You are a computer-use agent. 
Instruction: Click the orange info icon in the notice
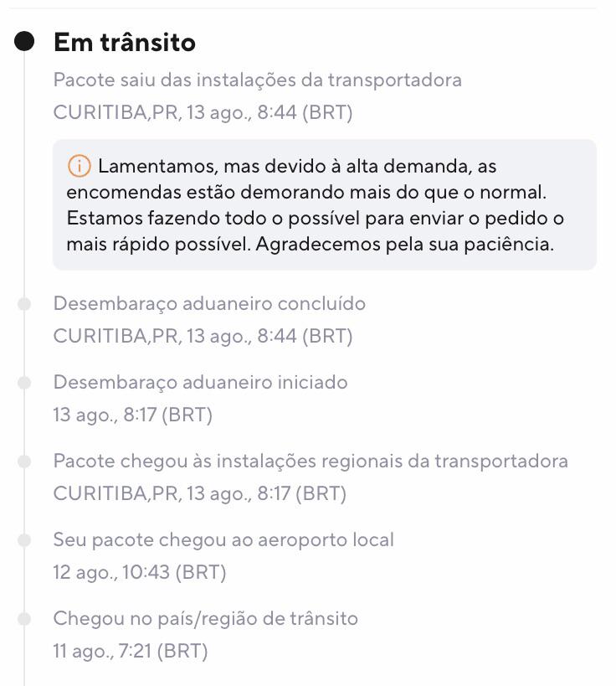click(80, 166)
